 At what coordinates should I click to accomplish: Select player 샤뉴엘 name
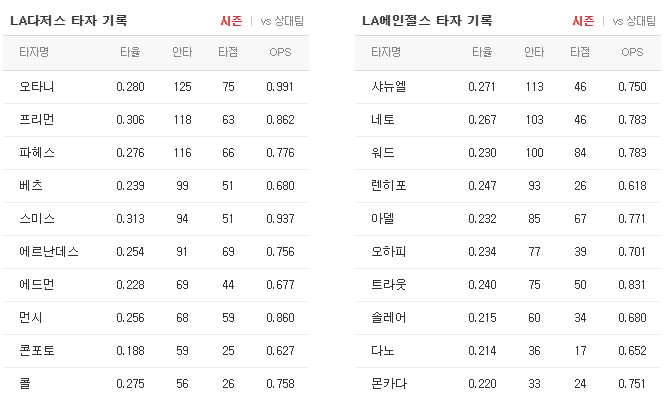[389, 87]
